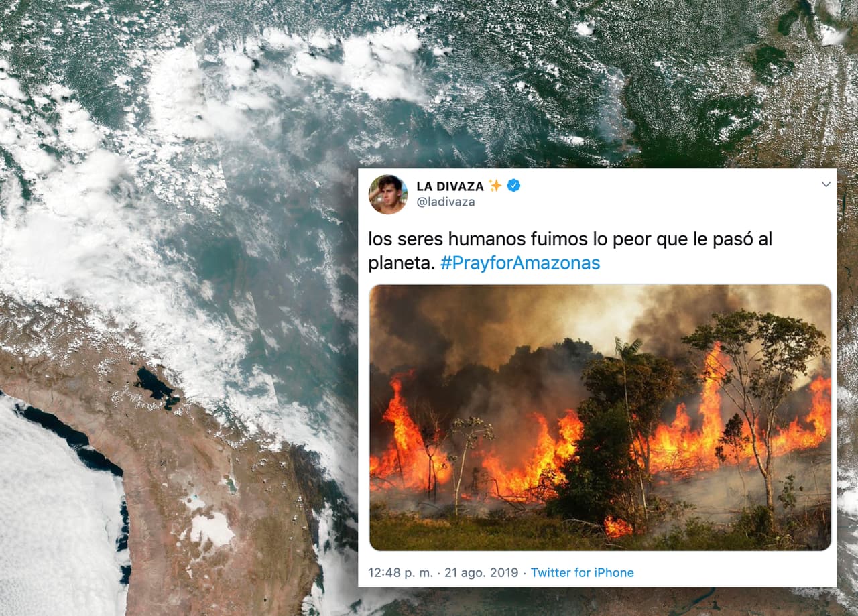Screen dimensions: 858x616
Task: Open the LA DIVAZA display name
Action: 450,186
